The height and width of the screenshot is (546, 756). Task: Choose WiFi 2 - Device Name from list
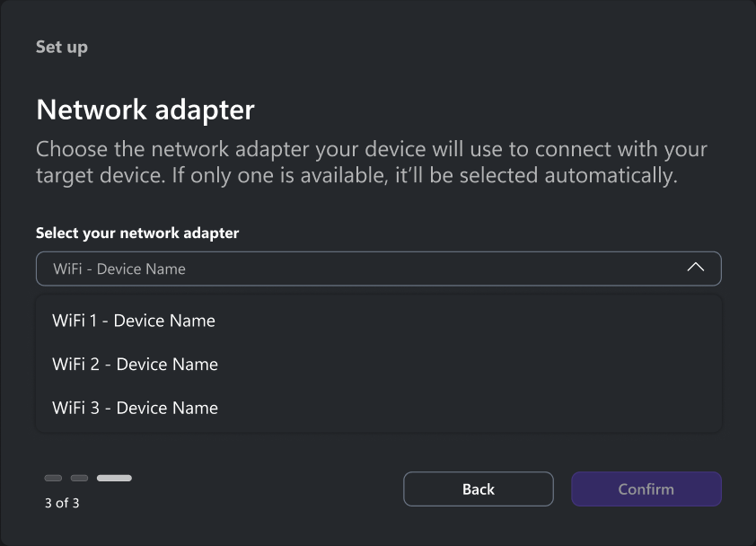[x=135, y=364]
